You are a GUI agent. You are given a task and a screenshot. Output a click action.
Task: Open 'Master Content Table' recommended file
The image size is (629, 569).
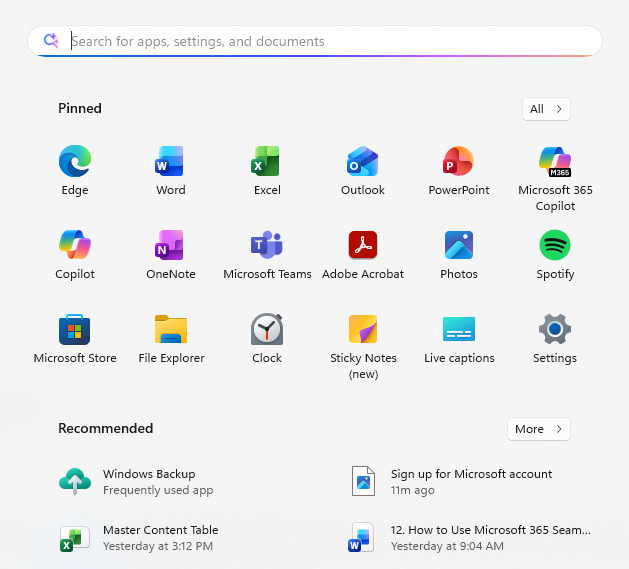click(160, 530)
